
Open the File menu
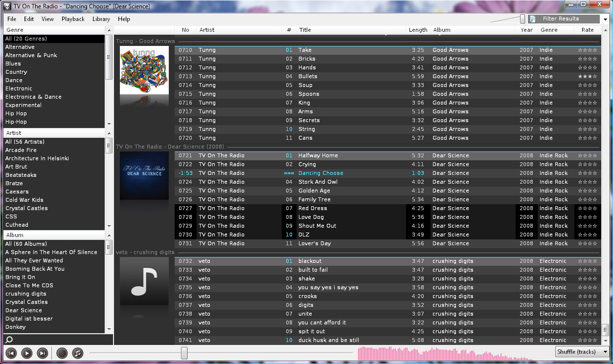[12, 19]
